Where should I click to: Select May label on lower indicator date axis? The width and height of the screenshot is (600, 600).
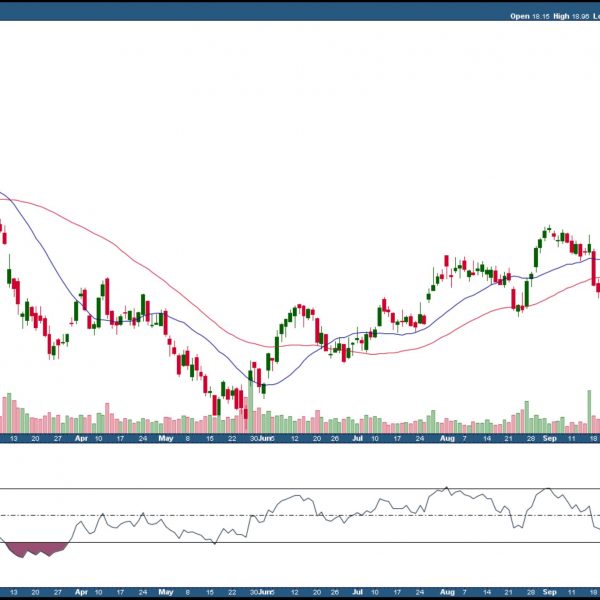166,592
